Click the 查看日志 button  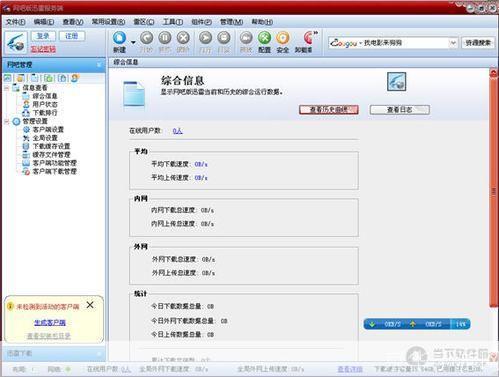point(399,110)
